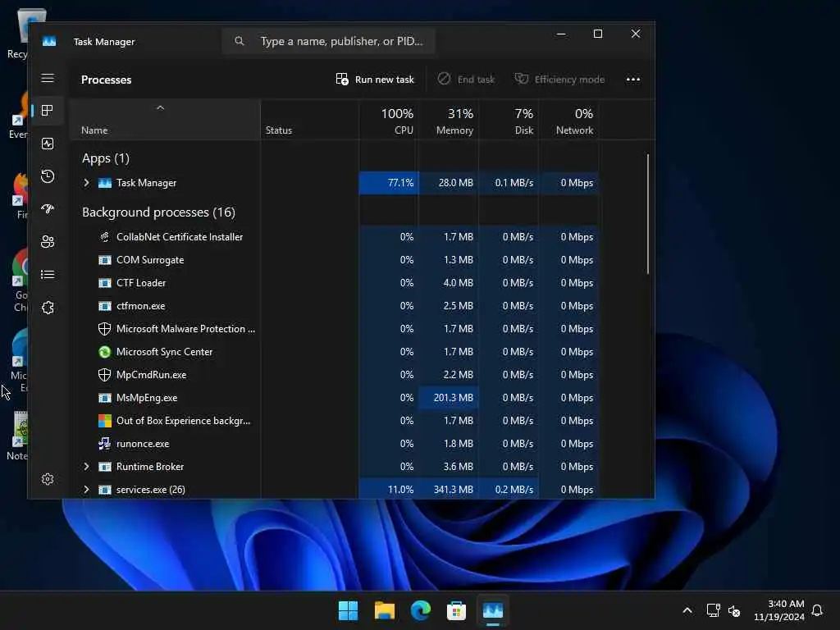
Task: Sort by the Memory column header
Action: point(449,121)
